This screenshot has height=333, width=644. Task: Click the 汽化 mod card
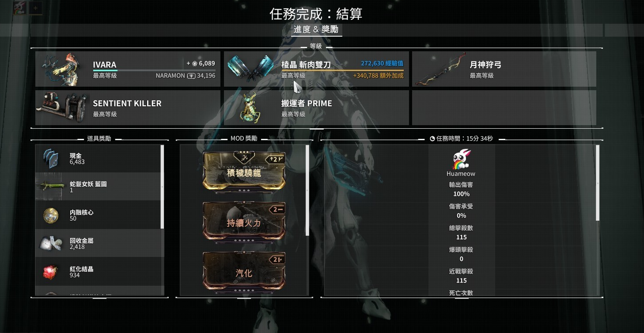point(244,272)
